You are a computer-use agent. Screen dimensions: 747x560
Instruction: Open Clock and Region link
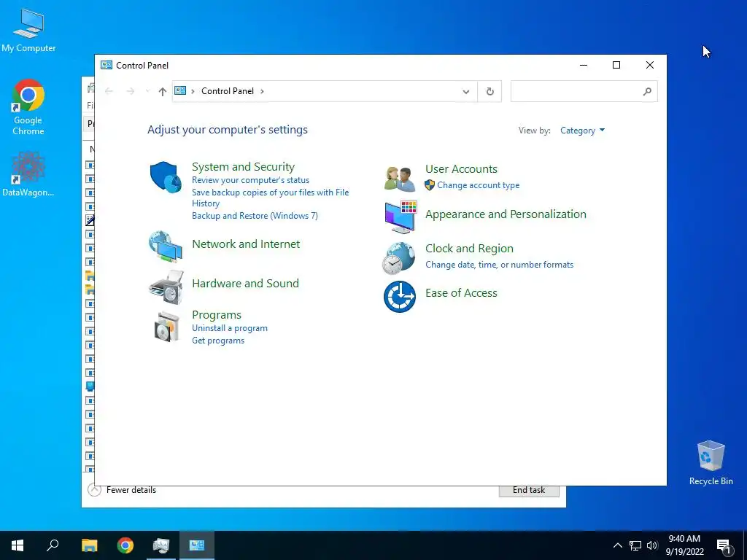pos(469,249)
